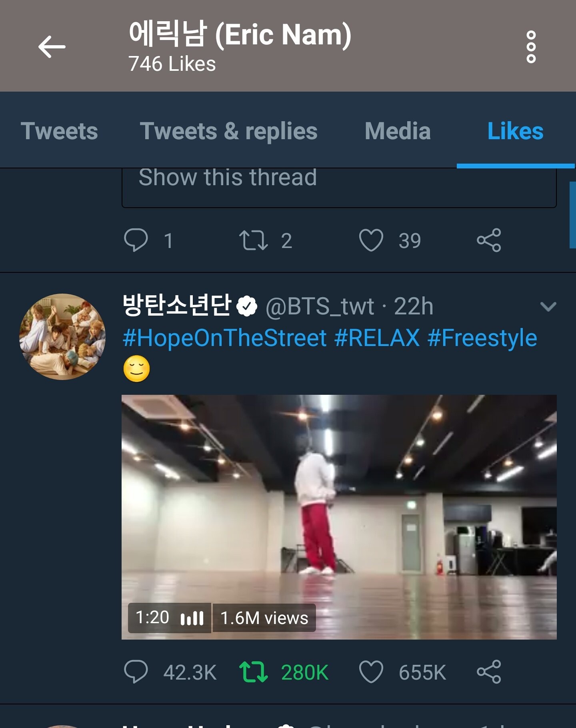Open the BTS profile picture
The image size is (576, 728).
coord(62,337)
